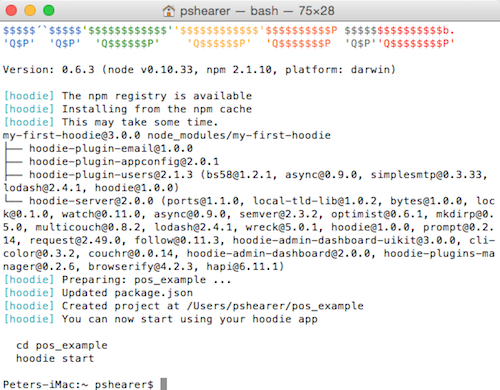
Task: Click the hoodie-plugin-appconfig@2.0.1 tree entry
Action: click(124, 162)
